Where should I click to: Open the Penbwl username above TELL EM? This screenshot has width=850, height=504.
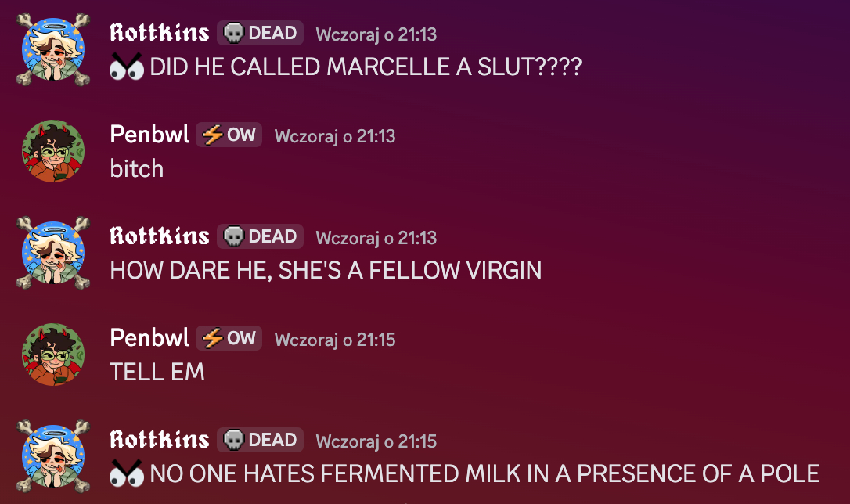coord(149,337)
